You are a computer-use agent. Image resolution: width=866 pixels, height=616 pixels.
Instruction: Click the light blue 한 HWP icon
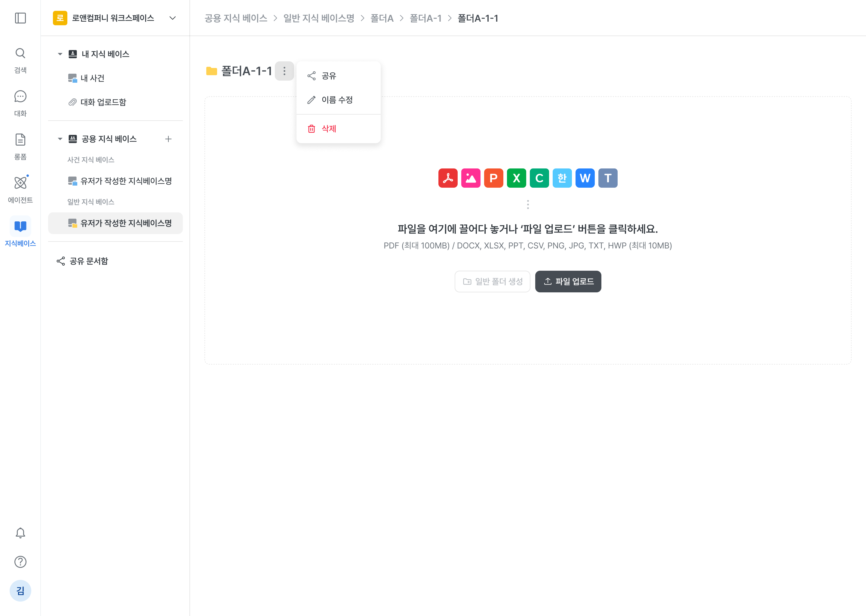point(562,178)
